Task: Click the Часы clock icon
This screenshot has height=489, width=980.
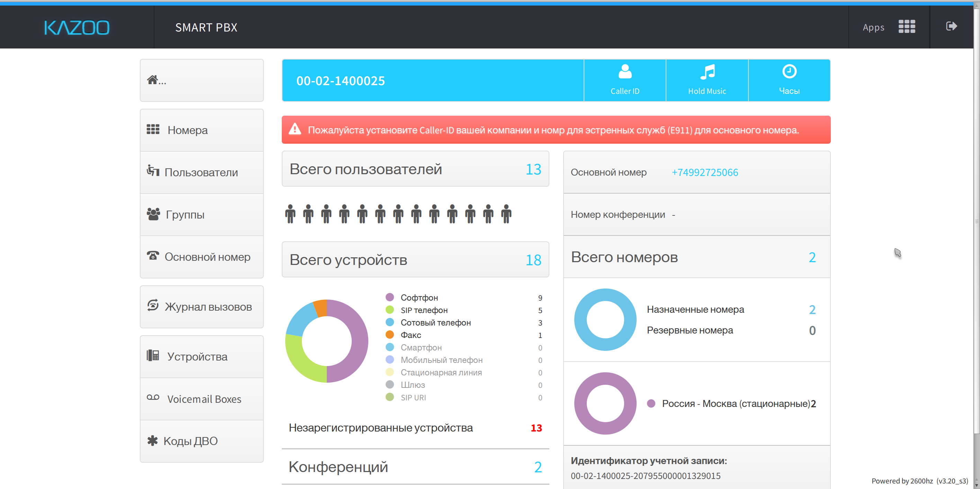Action: 789,71
